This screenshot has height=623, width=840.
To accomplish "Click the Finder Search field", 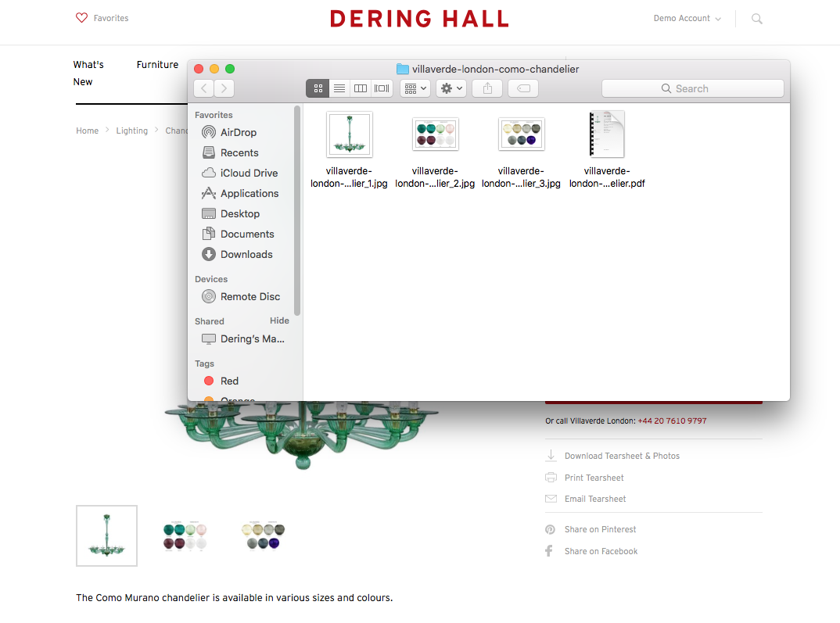I will (x=693, y=88).
